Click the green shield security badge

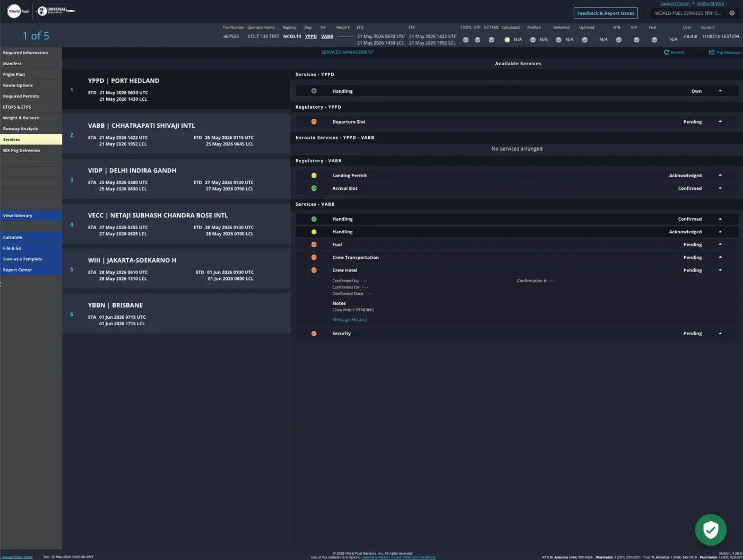point(711,529)
